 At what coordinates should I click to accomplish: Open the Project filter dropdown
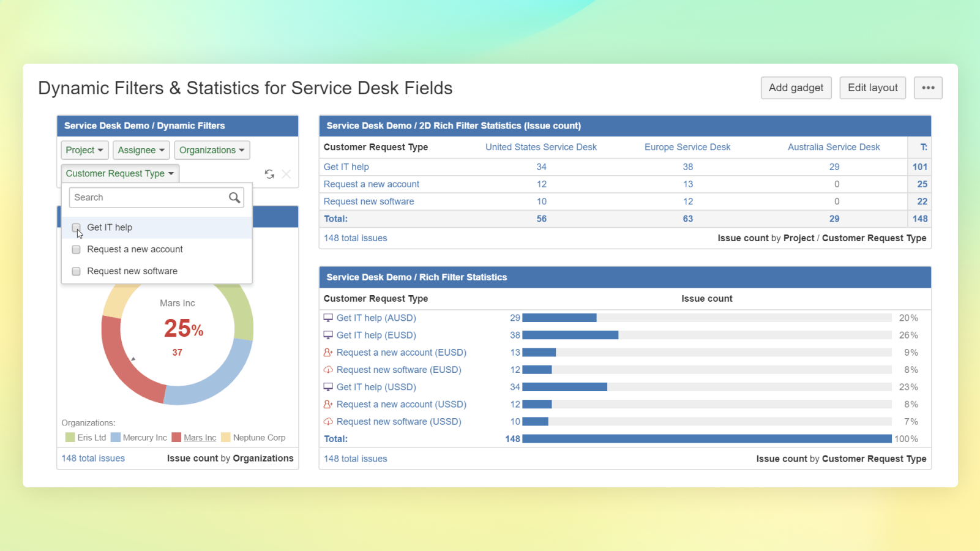pos(84,150)
